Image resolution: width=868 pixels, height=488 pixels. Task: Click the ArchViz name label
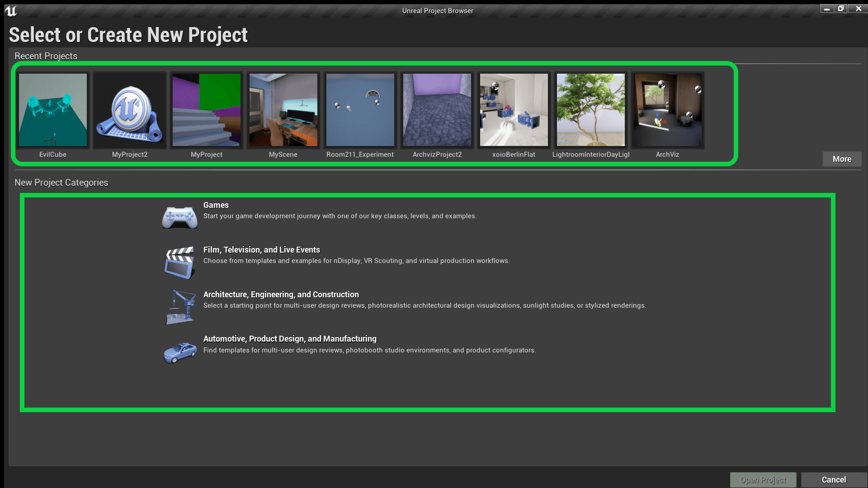click(668, 155)
